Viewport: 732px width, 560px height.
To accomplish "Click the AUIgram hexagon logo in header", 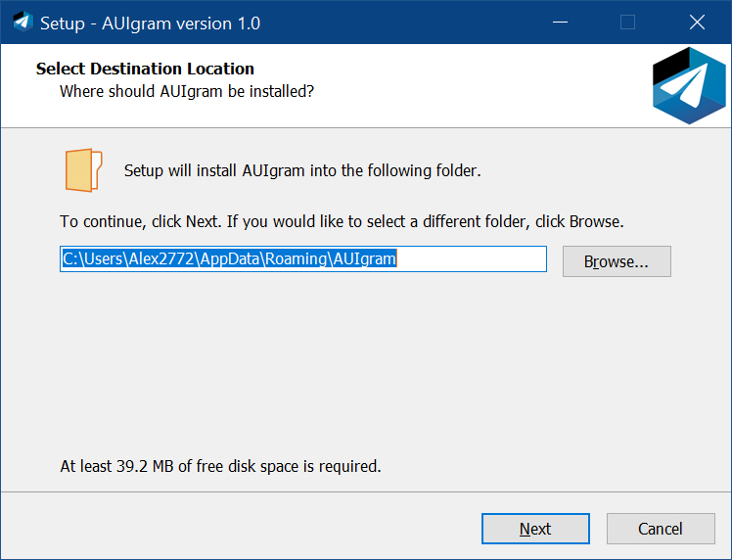I will (689, 86).
